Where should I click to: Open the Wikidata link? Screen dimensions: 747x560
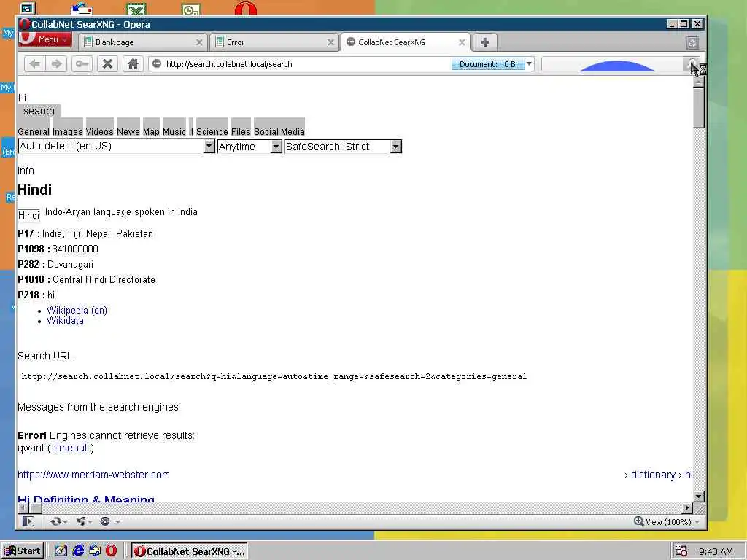pyautogui.click(x=65, y=321)
